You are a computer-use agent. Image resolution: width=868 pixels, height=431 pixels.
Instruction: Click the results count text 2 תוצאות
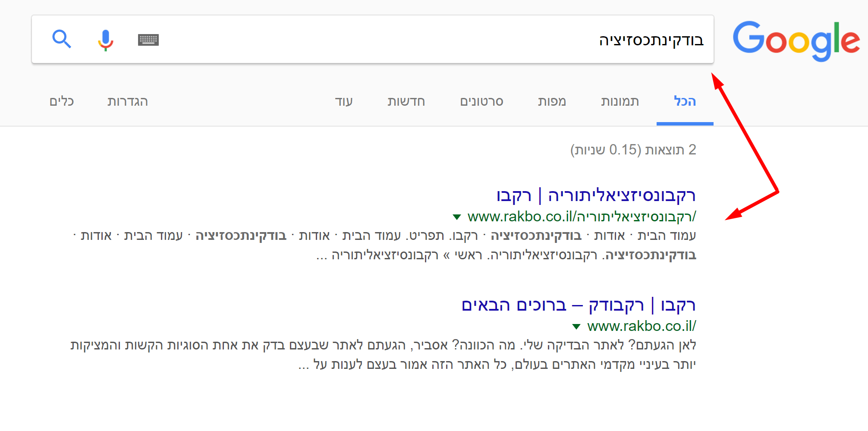coord(633,150)
